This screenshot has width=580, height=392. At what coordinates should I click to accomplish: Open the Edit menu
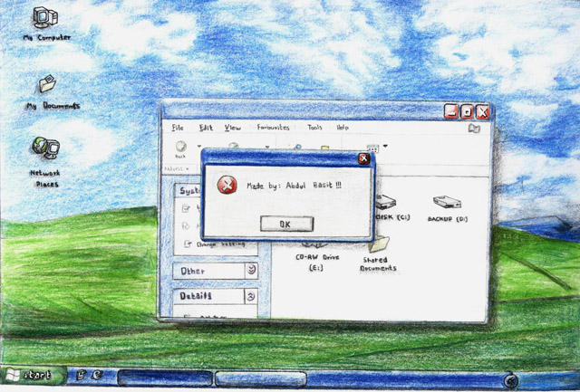206,128
